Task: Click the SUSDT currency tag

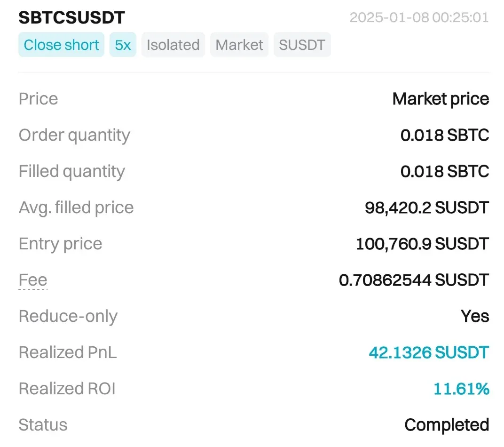Action: 302,45
